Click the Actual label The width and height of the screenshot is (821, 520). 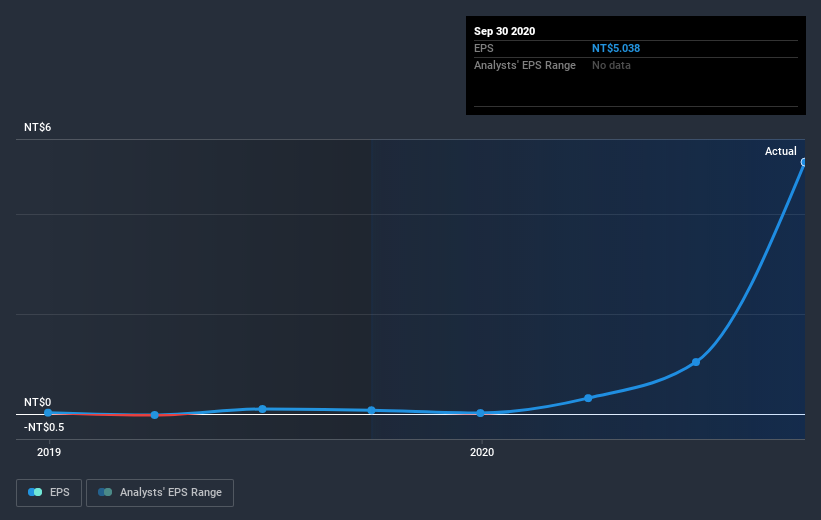[781, 151]
